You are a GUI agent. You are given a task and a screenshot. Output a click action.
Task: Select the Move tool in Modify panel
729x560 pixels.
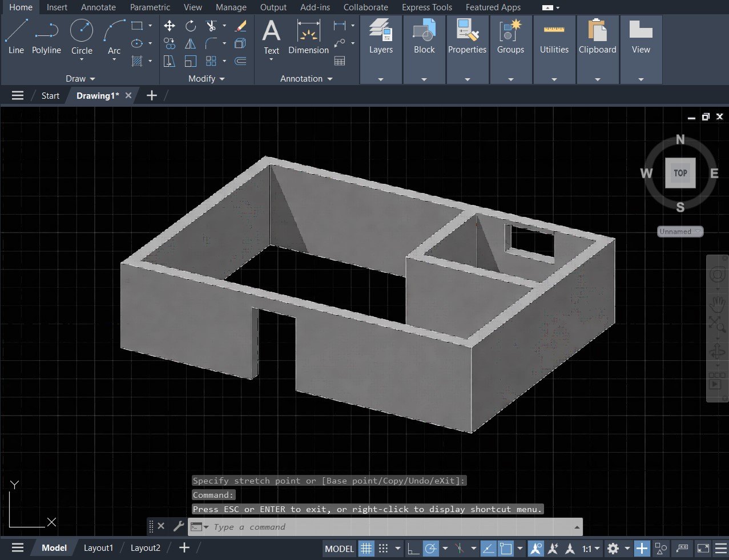[169, 26]
